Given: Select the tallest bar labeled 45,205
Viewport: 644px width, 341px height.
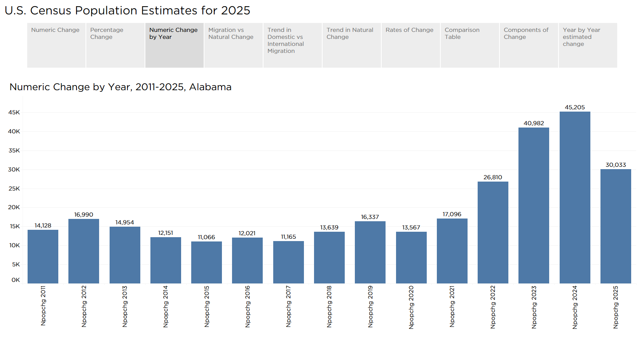Looking at the screenshot, I should (x=575, y=198).
